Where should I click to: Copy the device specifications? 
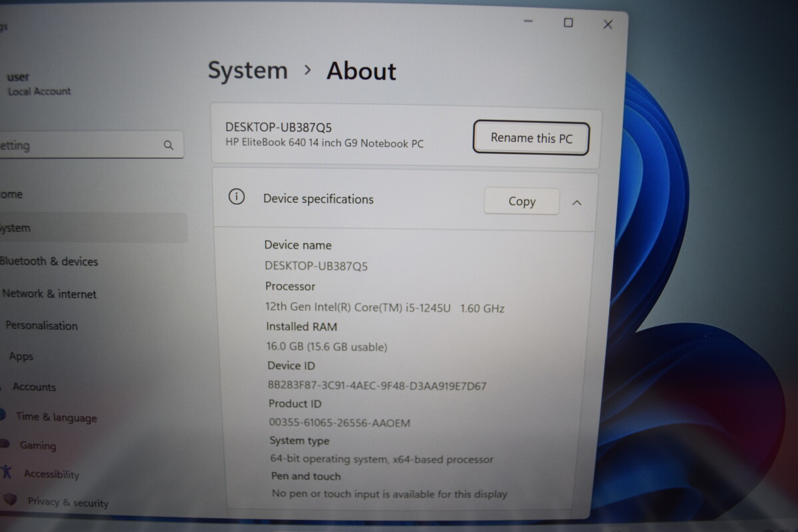521,201
